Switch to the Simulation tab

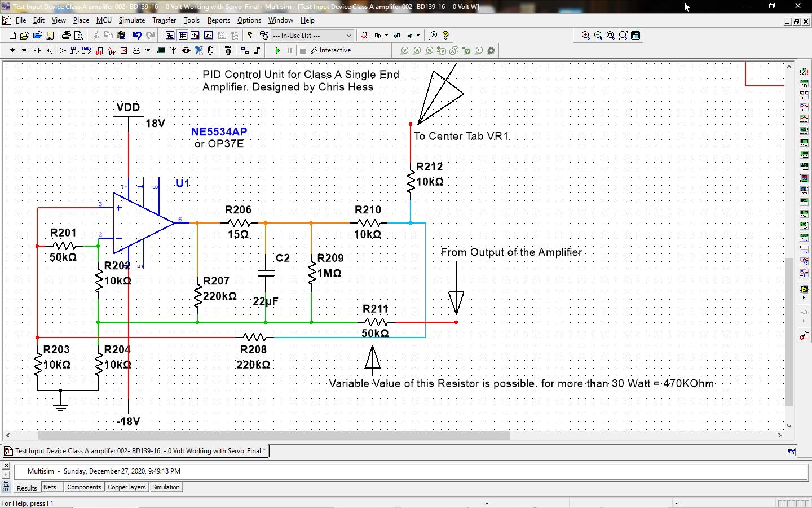pyautogui.click(x=166, y=487)
